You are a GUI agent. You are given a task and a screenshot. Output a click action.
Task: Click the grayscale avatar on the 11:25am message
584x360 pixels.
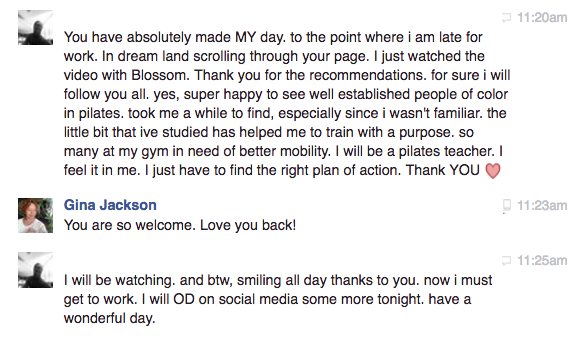[x=35, y=270]
